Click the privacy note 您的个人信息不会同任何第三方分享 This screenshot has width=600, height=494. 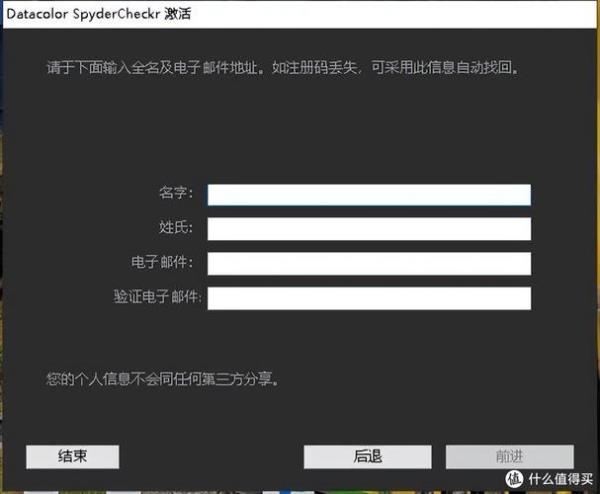[x=163, y=379]
